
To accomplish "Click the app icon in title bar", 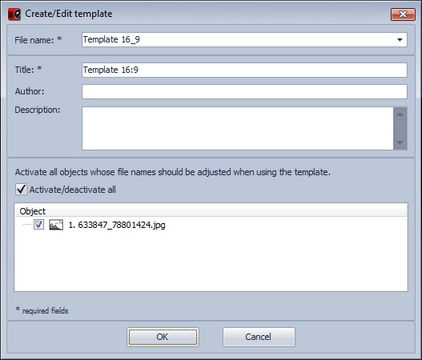I will 14,14.
